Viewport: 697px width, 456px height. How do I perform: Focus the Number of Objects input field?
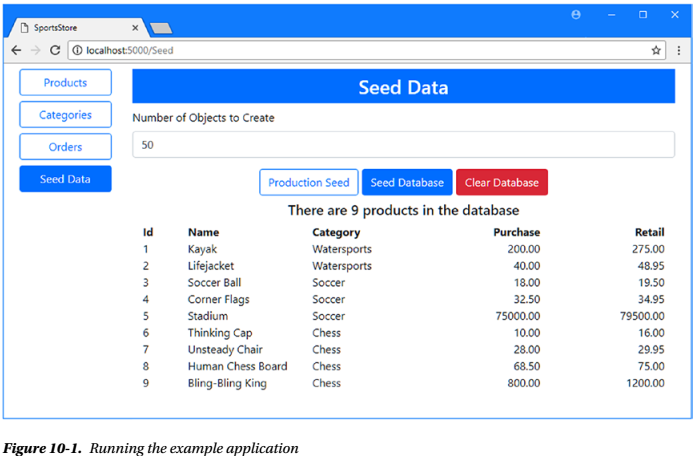[x=403, y=145]
